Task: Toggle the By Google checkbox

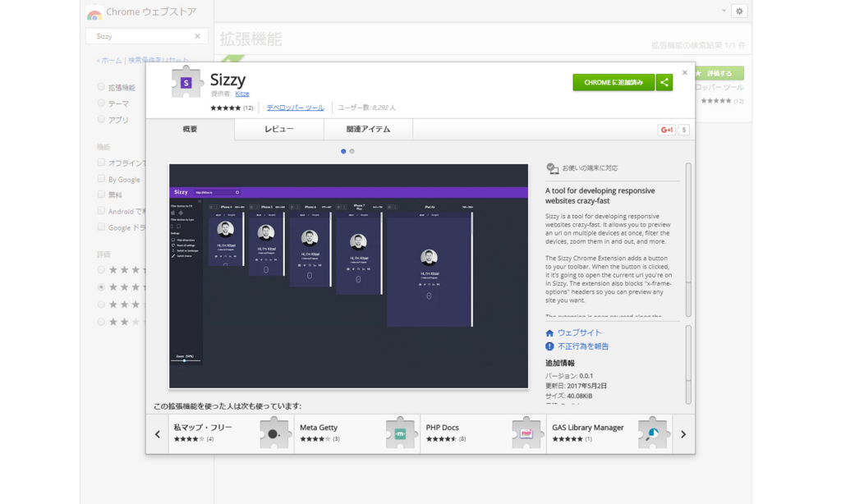Action: pyautogui.click(x=101, y=179)
